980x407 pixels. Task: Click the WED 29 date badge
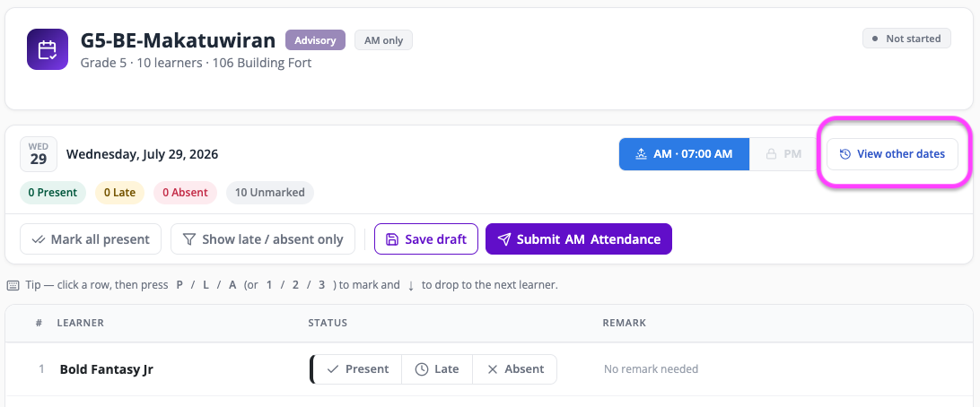tap(39, 154)
